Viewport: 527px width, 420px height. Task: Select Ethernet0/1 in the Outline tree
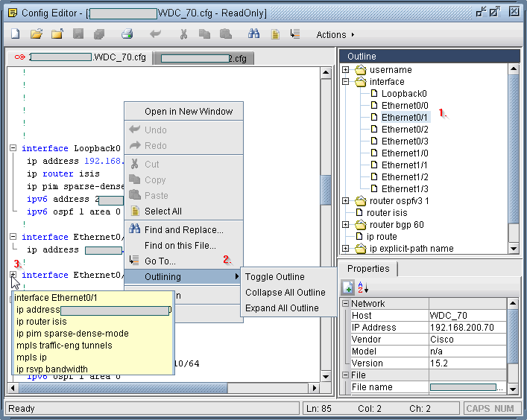405,118
